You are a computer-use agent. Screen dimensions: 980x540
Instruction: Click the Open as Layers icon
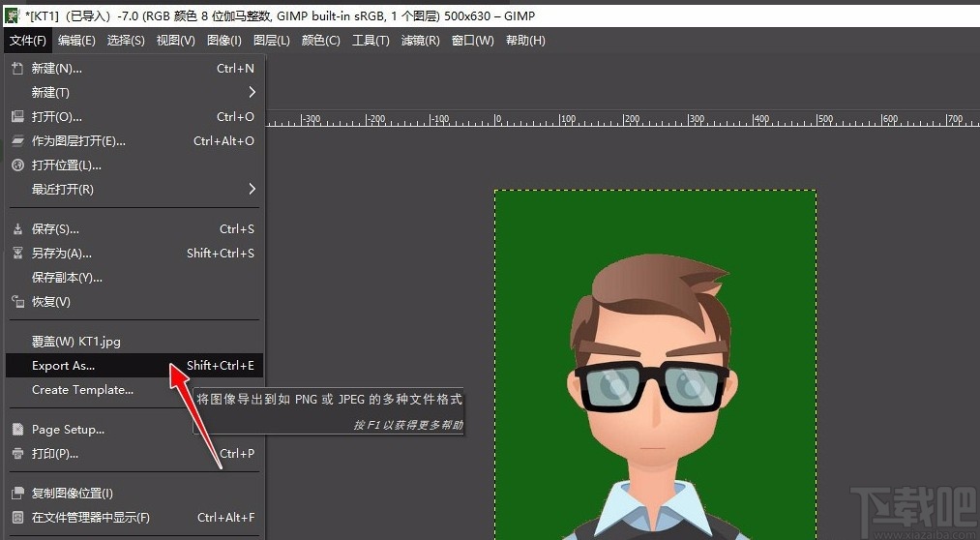coord(17,141)
